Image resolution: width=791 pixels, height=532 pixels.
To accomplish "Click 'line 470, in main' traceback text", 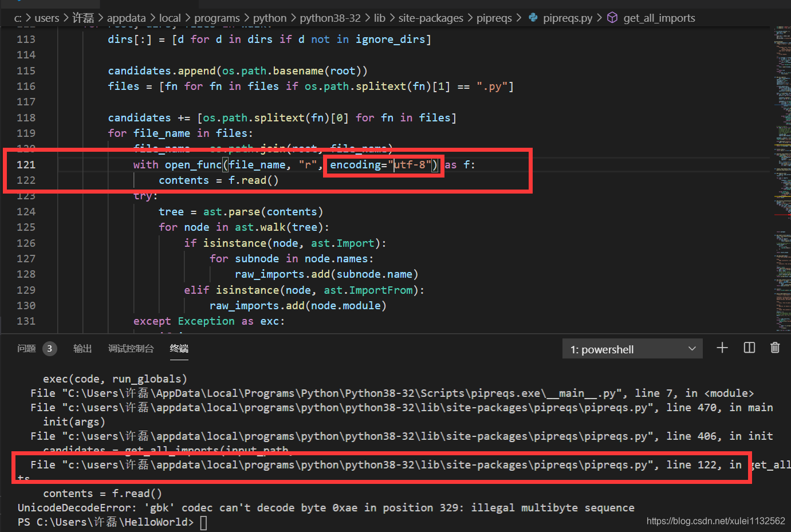I will [x=719, y=408].
